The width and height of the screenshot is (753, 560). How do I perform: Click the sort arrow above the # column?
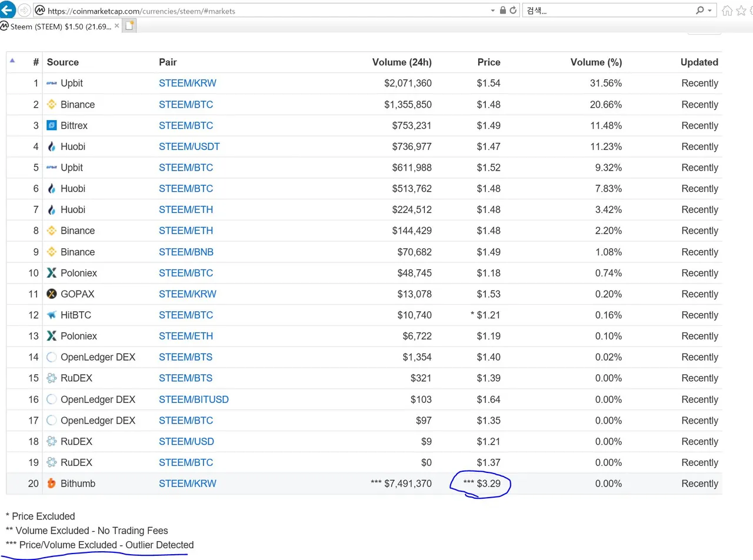tap(12, 60)
